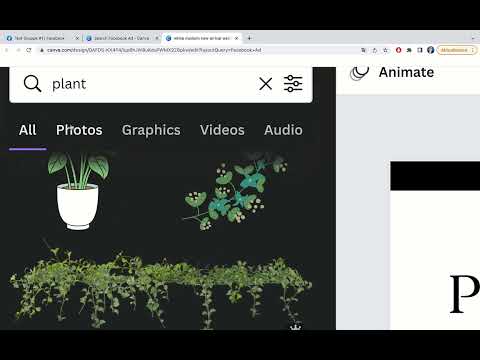Click the canva.com address bar URL

coord(154,50)
